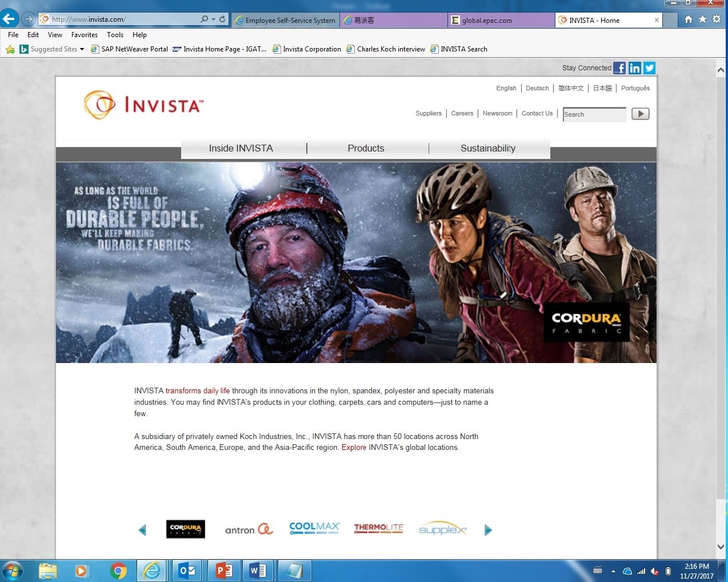Open the favorites star icon
The image size is (728, 582).
point(702,19)
